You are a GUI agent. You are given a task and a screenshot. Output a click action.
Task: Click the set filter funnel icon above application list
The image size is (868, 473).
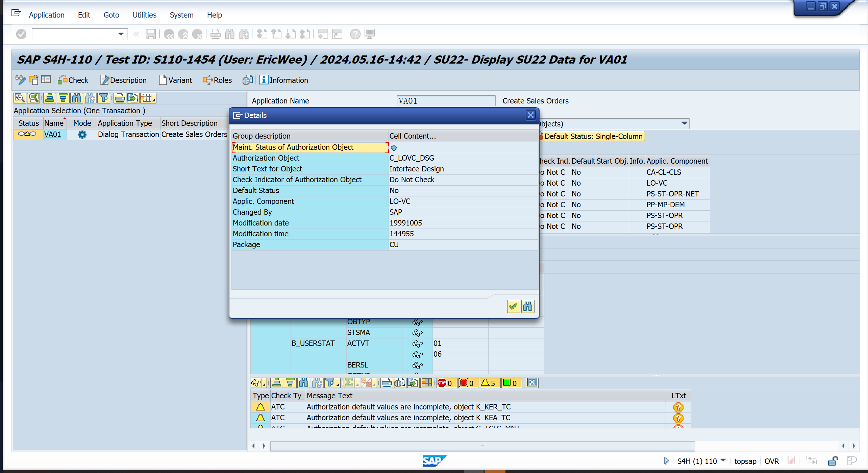(x=104, y=98)
